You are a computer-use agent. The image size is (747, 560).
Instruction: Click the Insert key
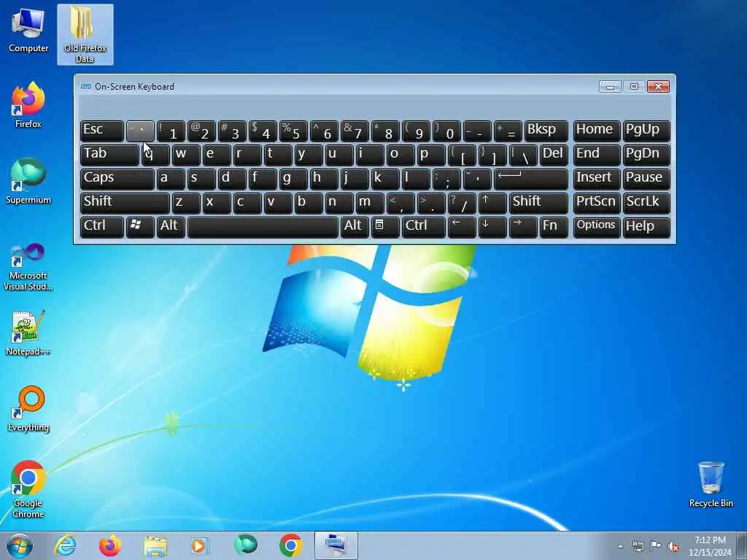point(597,179)
